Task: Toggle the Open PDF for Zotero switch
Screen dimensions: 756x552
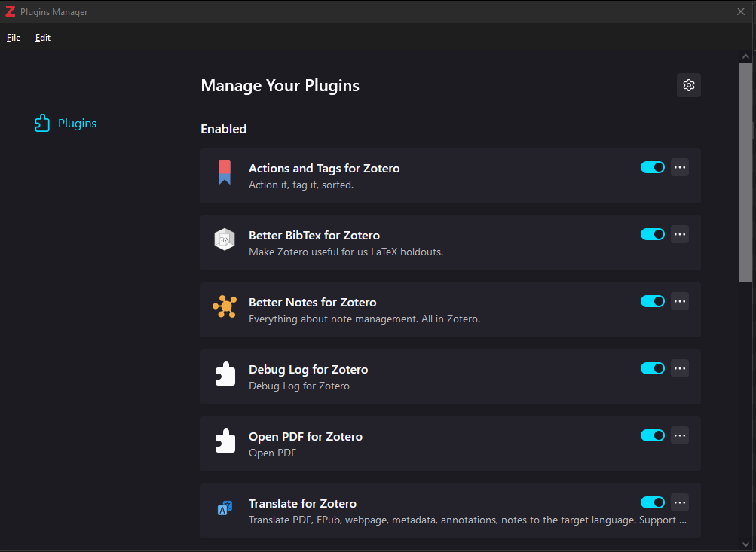Action: point(652,435)
